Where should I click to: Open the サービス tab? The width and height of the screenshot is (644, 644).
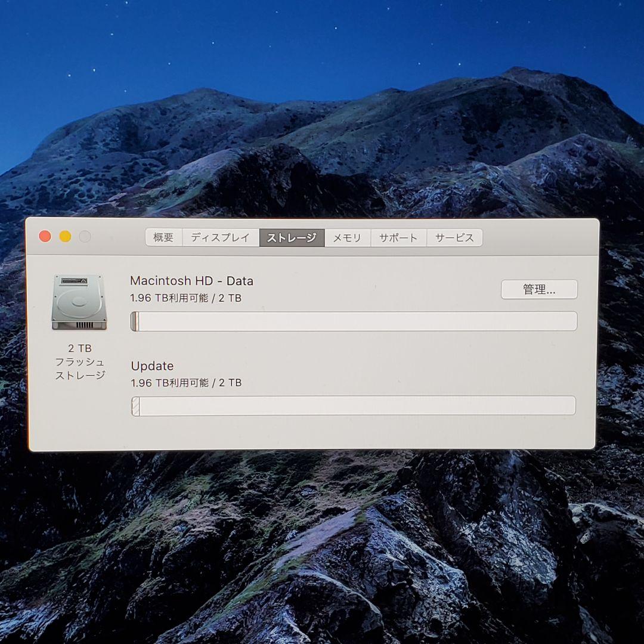(x=454, y=237)
